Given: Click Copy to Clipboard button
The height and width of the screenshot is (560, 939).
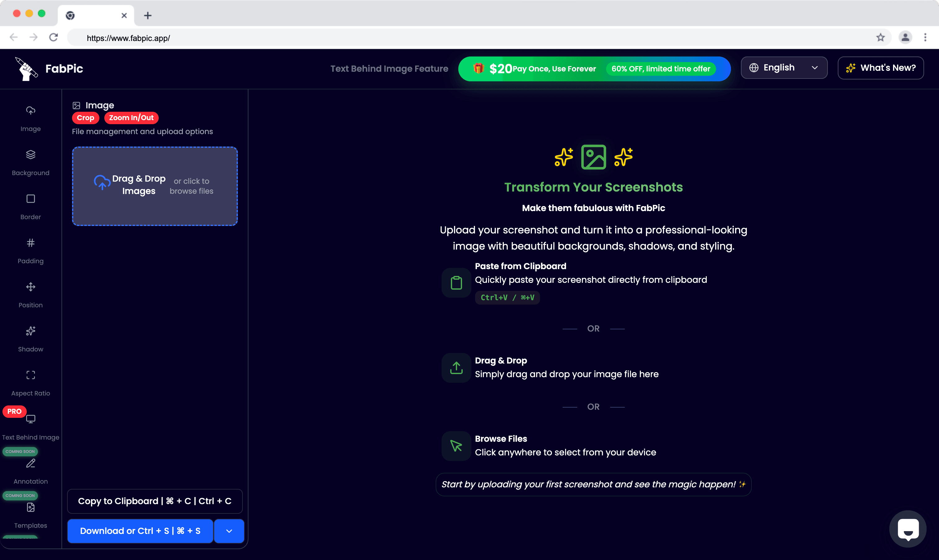Looking at the screenshot, I should coord(155,501).
